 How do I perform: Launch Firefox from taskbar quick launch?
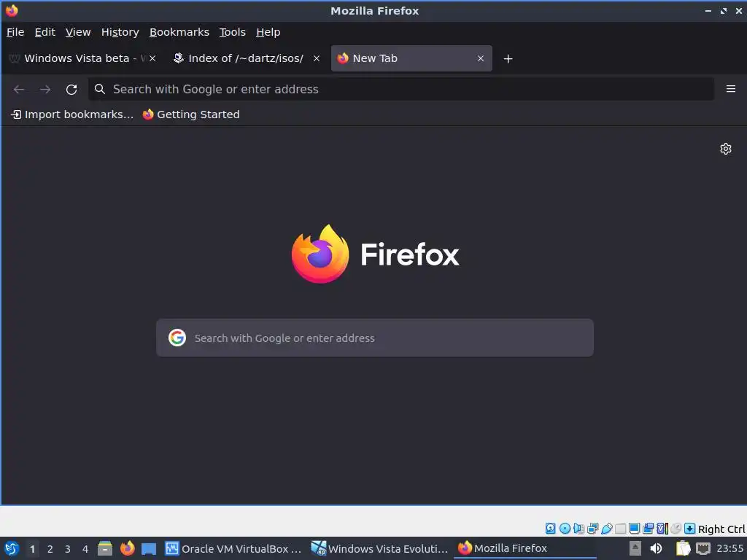coord(127,548)
